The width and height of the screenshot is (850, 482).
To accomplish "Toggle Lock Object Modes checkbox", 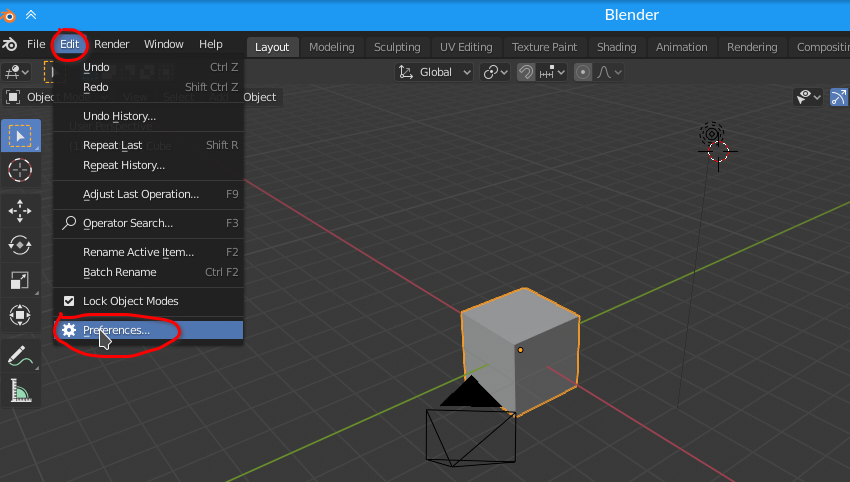I will point(69,301).
